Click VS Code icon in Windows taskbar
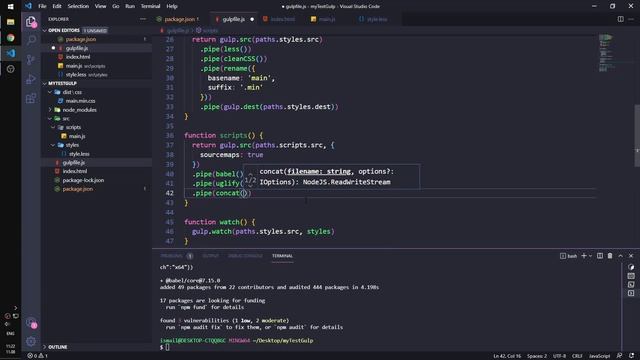Screen dimensions: 640x360 [11, 53]
